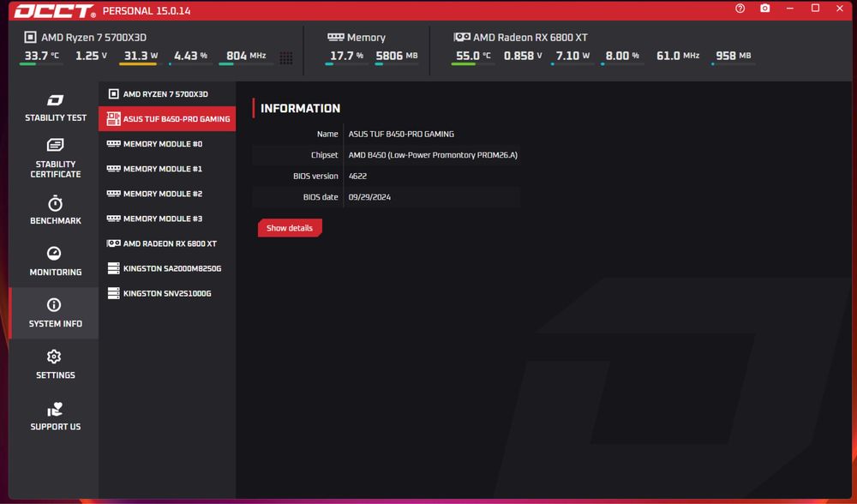Click the BIOS version value 4622
The height and width of the screenshot is (504, 857).
357,176
